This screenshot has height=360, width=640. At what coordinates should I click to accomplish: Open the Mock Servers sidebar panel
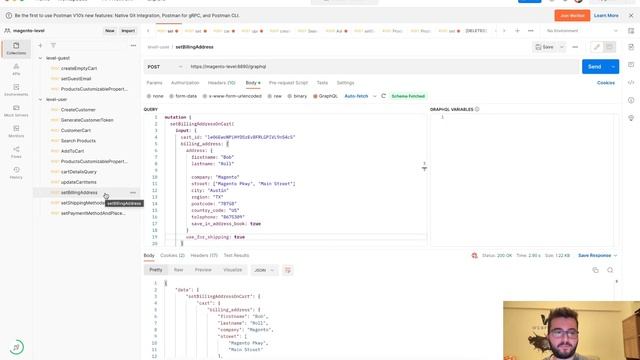pyautogui.click(x=16, y=111)
